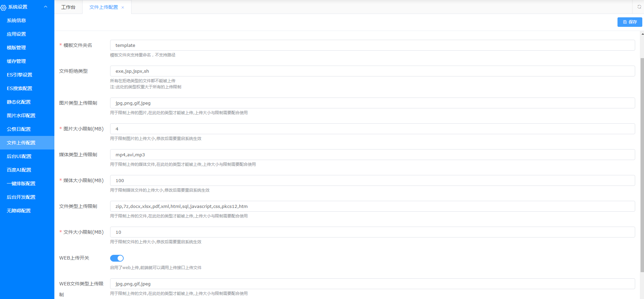The width and height of the screenshot is (644, 299).
Task: Open 系统信息 in the sidebar
Action: coord(16,20)
